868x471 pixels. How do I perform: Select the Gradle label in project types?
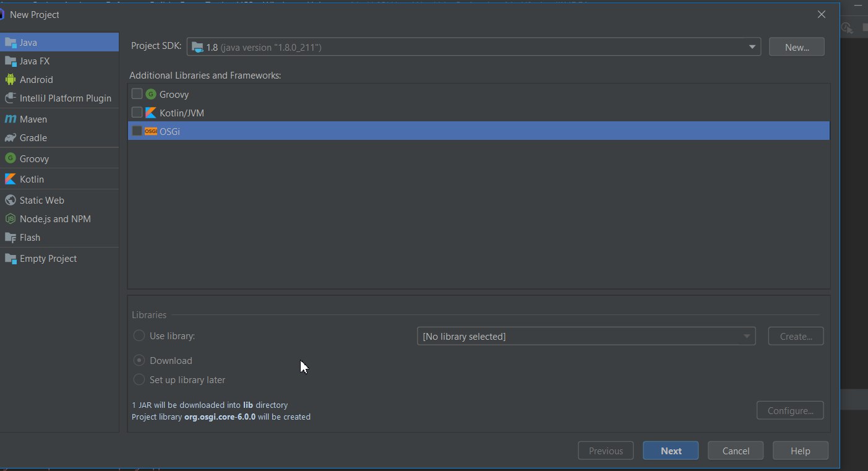click(33, 137)
